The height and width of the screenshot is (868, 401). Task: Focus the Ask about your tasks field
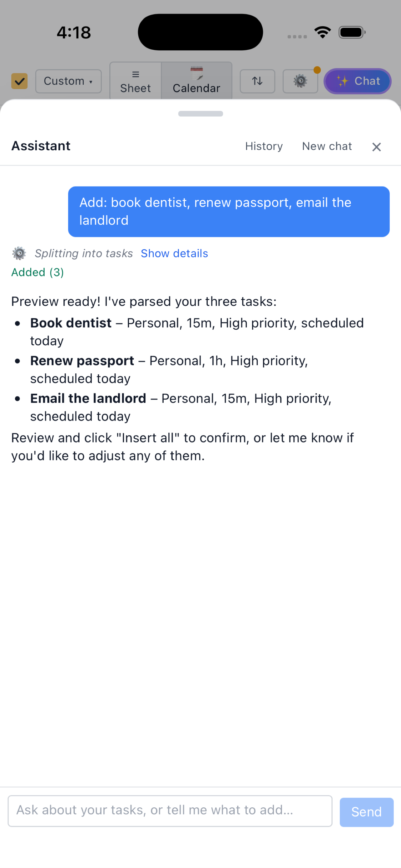170,811
